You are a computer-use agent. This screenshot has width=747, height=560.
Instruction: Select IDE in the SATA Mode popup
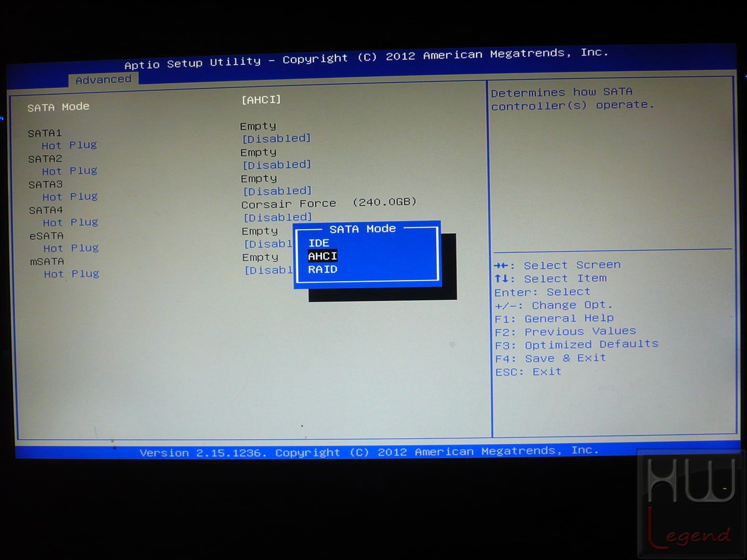(x=319, y=243)
